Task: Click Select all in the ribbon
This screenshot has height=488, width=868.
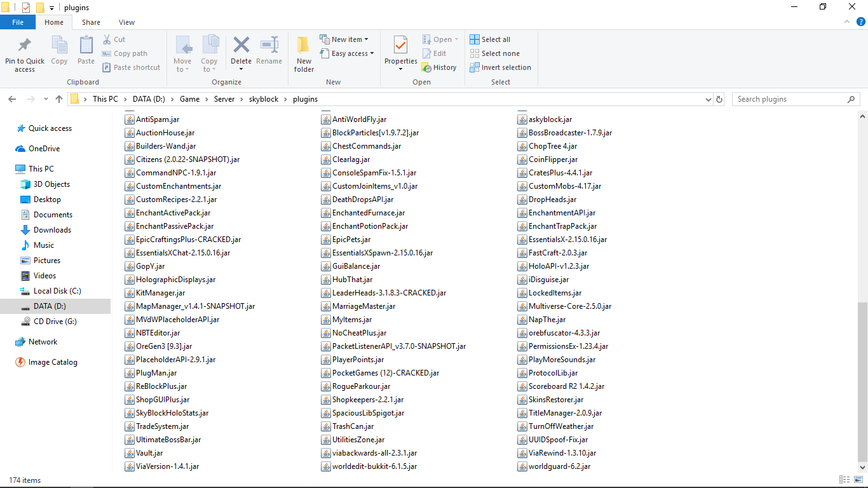Action: [x=490, y=39]
